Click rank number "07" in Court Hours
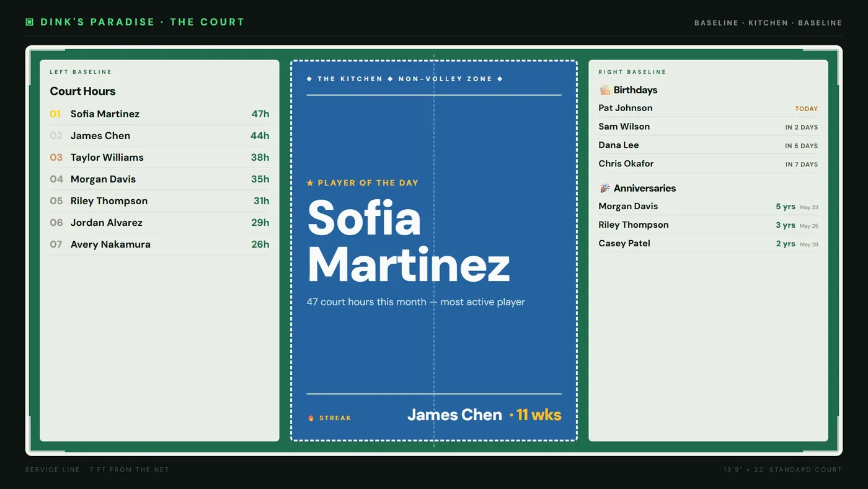Viewport: 868px width, 489px height. tap(56, 244)
